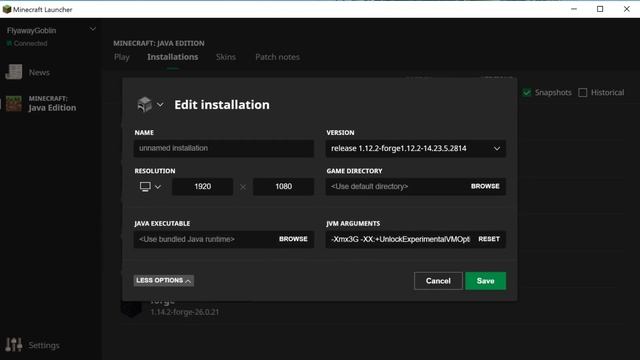Image resolution: width=640 pixels, height=360 pixels.
Task: Open the installation icon chooser chevron
Action: click(160, 105)
